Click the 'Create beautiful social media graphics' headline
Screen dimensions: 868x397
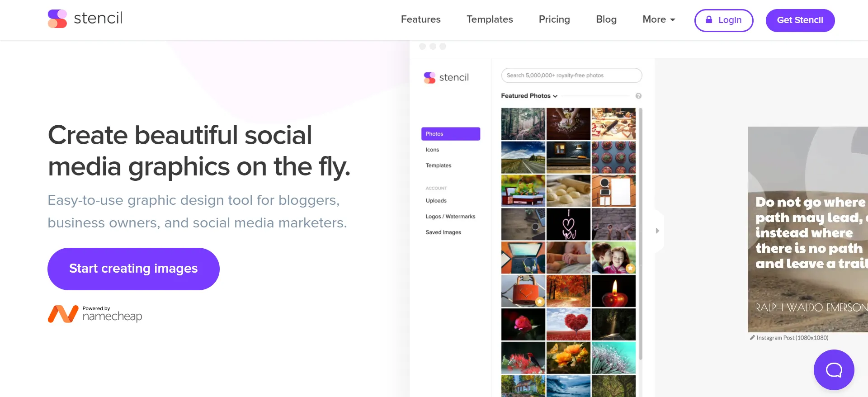point(199,151)
